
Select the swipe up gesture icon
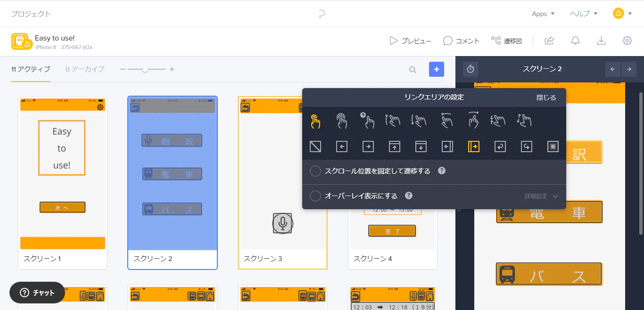[x=393, y=121]
